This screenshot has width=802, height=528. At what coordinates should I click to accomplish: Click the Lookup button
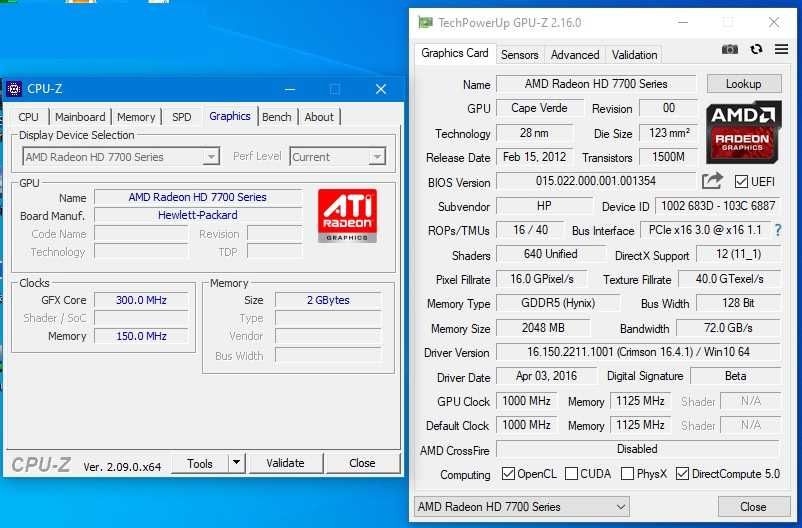tap(744, 84)
